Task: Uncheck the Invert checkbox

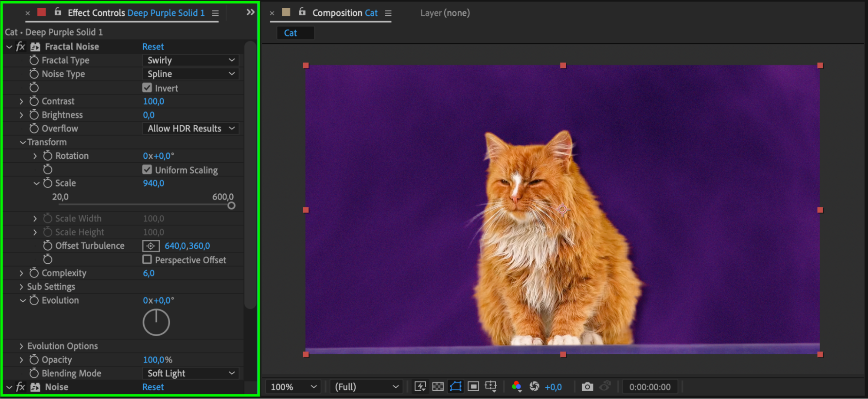Action: [x=147, y=88]
